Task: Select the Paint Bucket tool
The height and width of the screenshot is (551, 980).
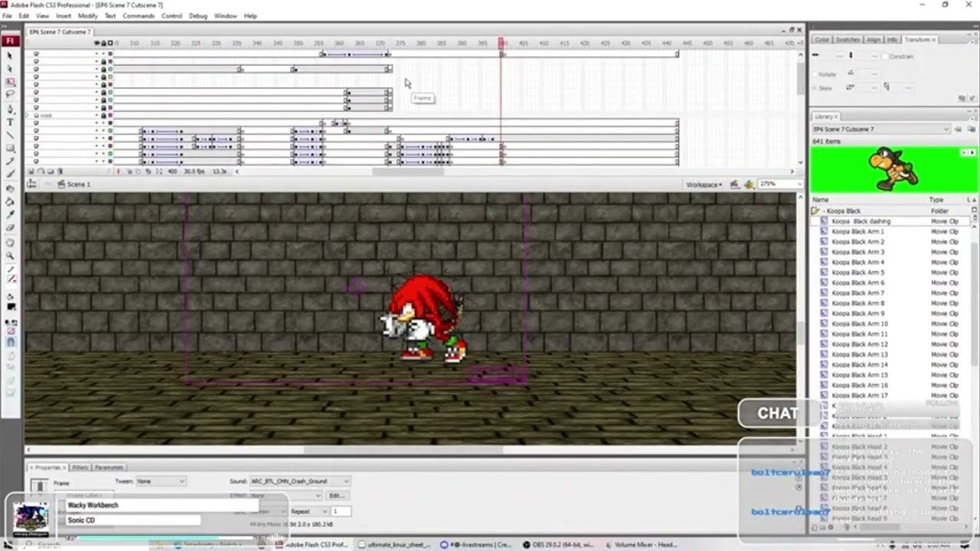Action: (x=10, y=201)
